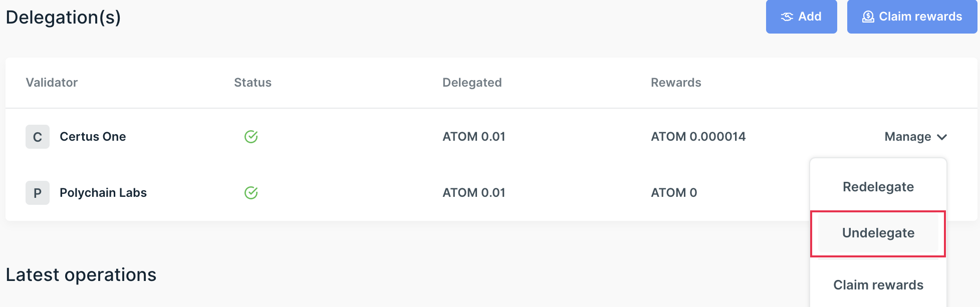Screen dimensions: 980x307
Task: Click the Polychain Labs "P" avatar
Action: [38, 193]
